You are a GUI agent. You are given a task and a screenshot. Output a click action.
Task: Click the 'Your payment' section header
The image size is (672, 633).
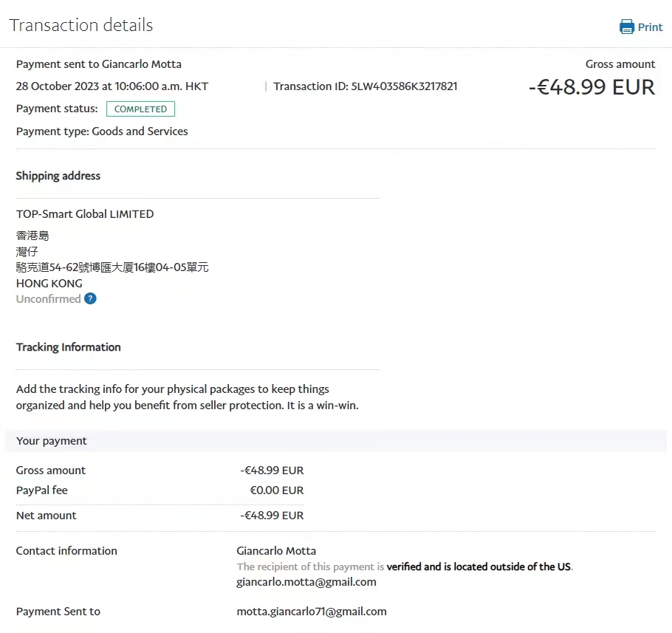click(52, 441)
